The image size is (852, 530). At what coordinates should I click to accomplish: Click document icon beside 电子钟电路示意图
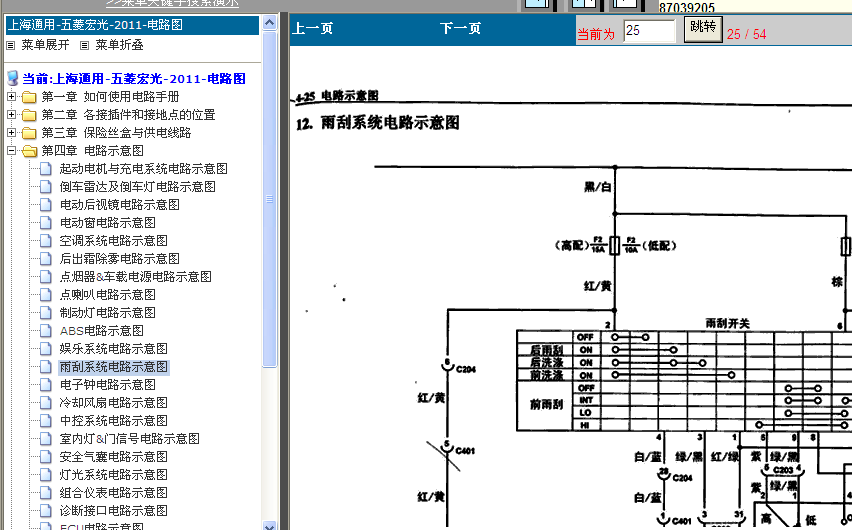[x=46, y=384]
